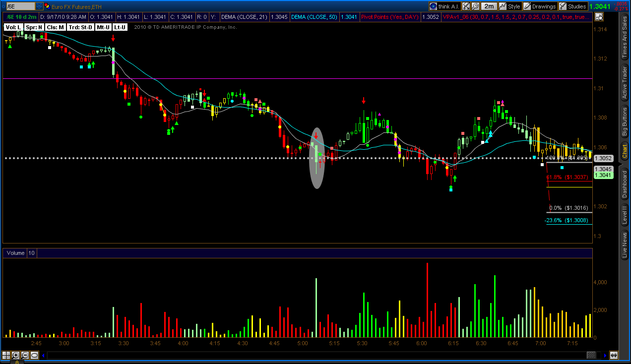Click the magenta pivot line on chart
Image resolution: width=631 pixels, height=364 pixels.
[x=298, y=78]
